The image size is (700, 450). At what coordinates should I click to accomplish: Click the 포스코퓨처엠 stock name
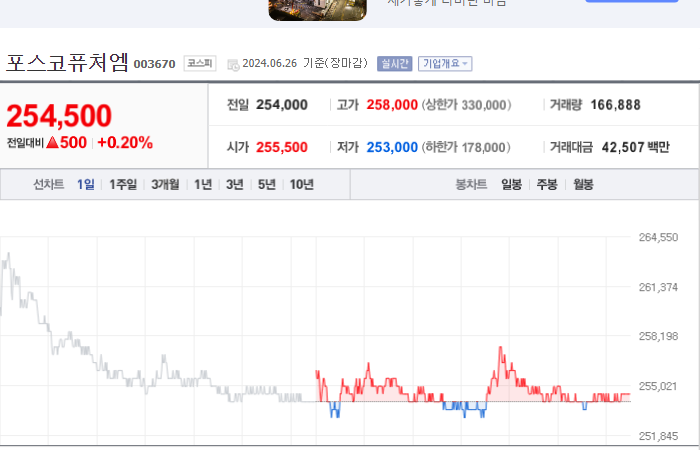click(67, 62)
